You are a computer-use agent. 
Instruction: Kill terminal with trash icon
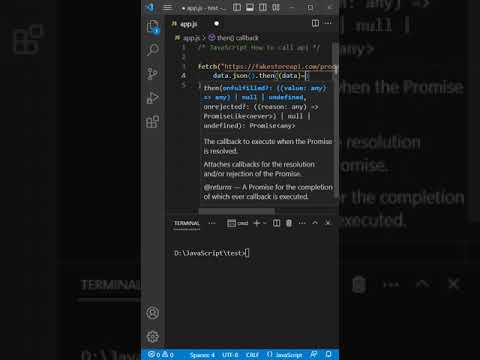[x=289, y=223]
